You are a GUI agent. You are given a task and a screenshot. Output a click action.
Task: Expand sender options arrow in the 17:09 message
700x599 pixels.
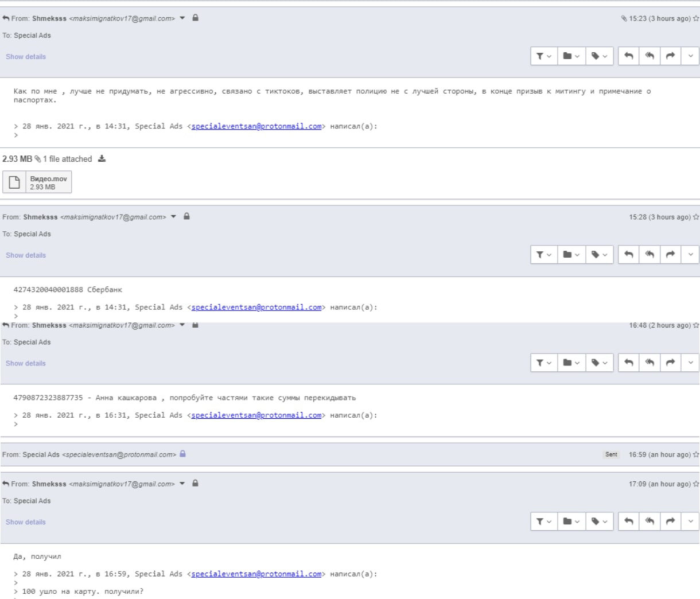tap(182, 484)
